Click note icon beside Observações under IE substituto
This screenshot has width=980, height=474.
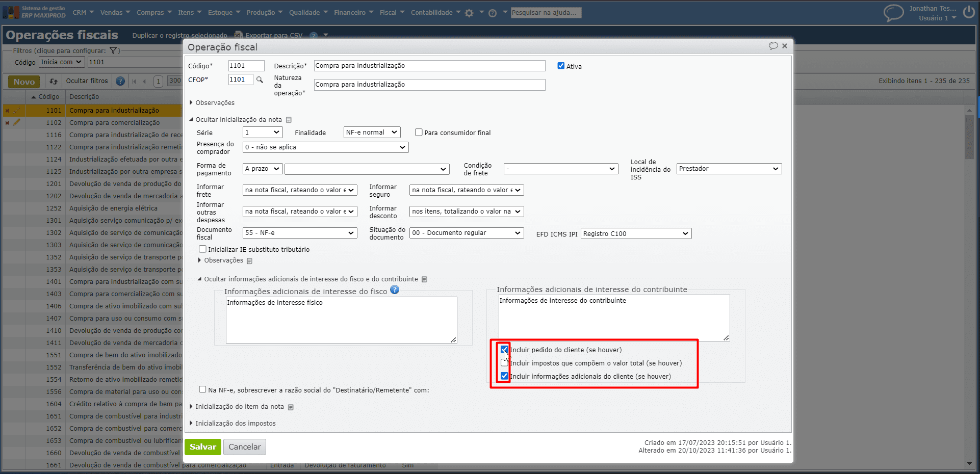point(249,261)
